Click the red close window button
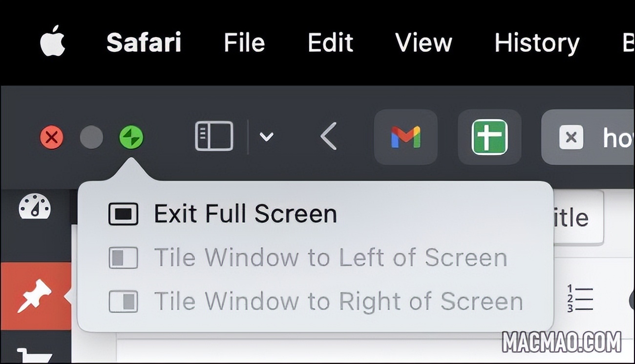Screen dimensions: 635x364 pyautogui.click(x=52, y=137)
